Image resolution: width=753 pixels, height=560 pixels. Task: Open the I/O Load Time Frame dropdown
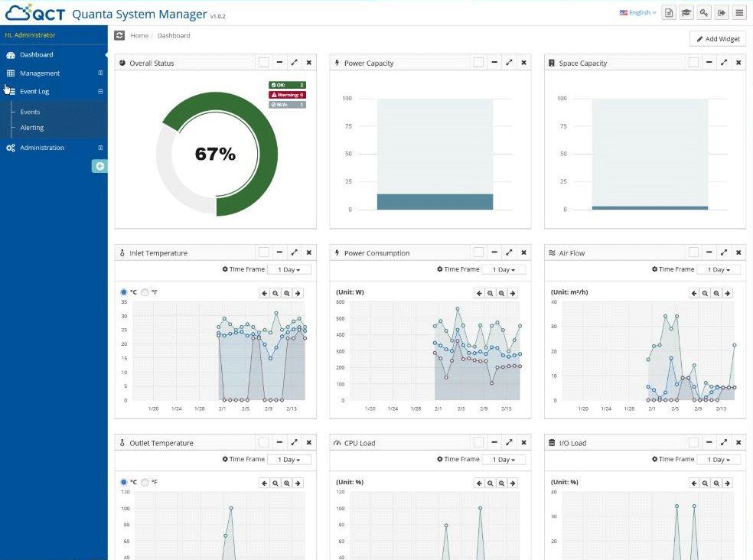click(719, 460)
